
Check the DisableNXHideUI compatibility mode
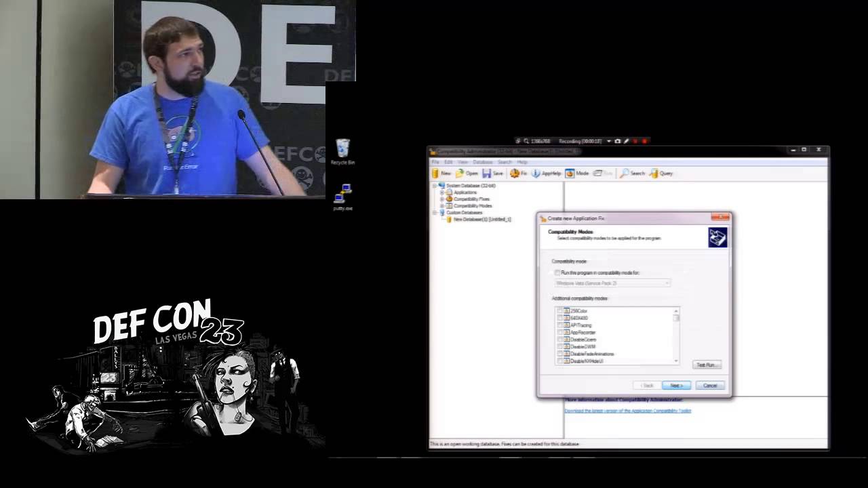(x=560, y=361)
